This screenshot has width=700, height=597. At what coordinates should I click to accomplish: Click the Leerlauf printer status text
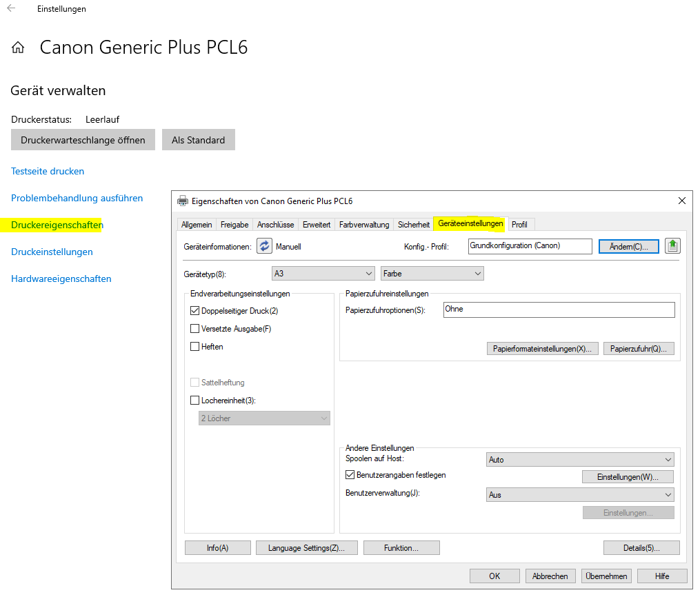[x=103, y=119]
